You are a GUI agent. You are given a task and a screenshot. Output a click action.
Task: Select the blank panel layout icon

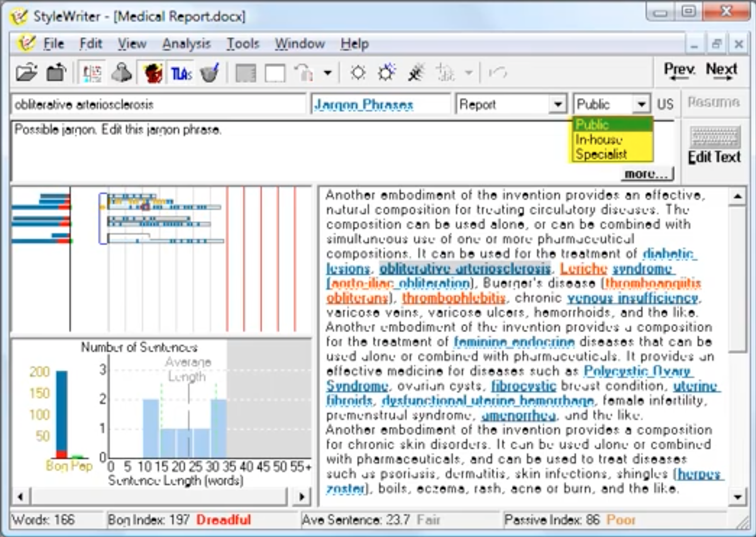pos(275,73)
